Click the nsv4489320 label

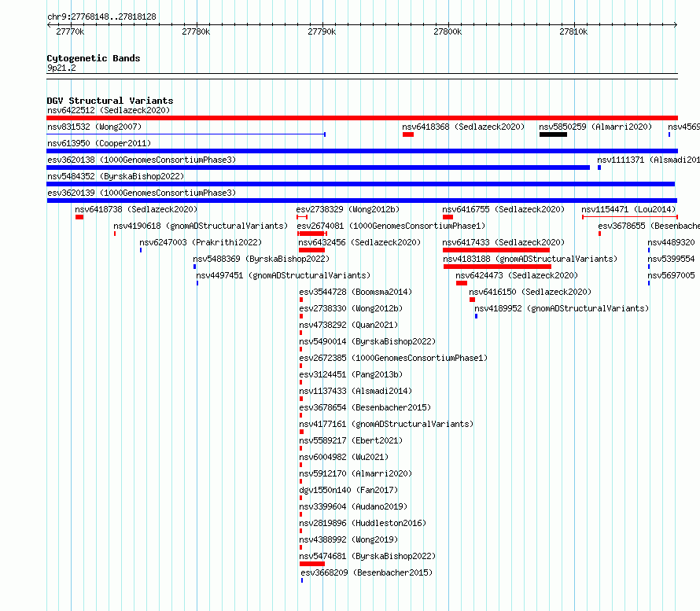click(x=672, y=242)
